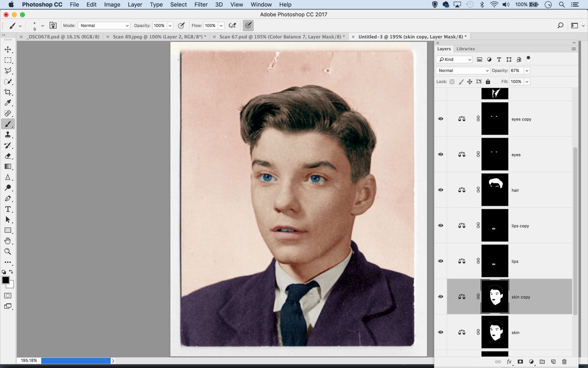588x368 pixels.
Task: Select the Type tool
Action: [x=8, y=209]
